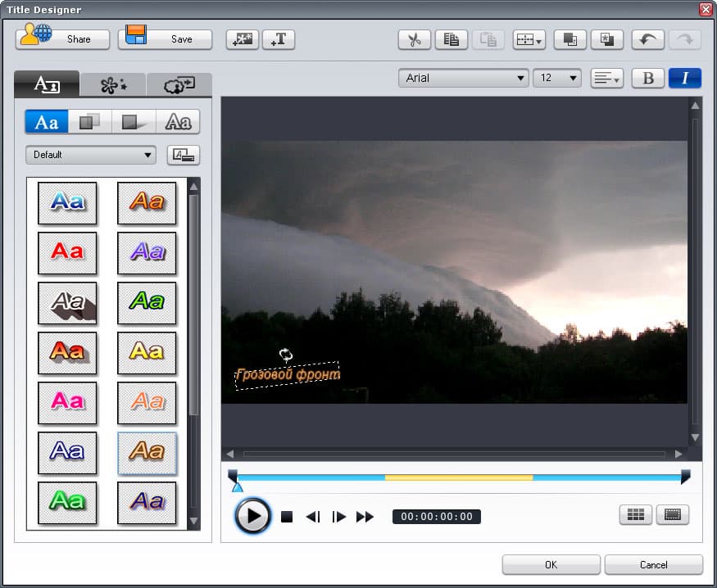717x588 pixels.
Task: Click the Save button
Action: [165, 39]
